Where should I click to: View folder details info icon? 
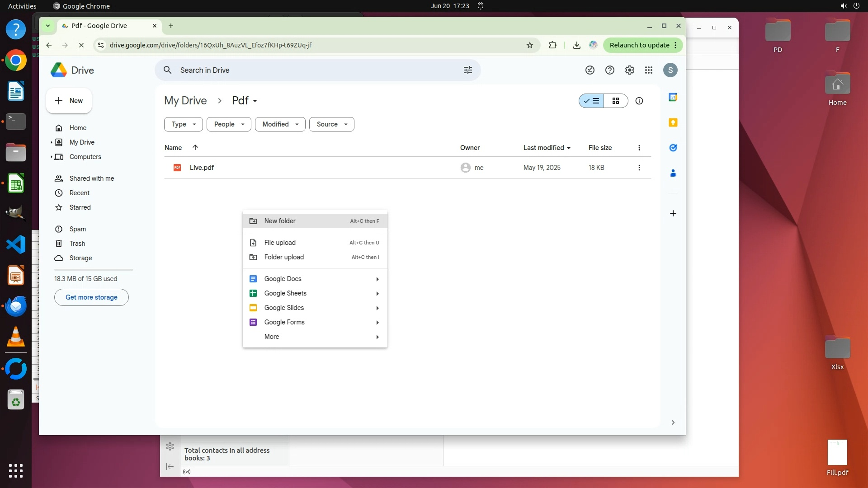tap(639, 101)
